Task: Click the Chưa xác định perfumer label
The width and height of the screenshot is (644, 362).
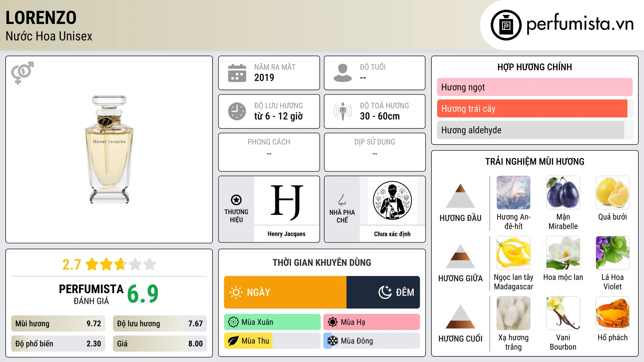Action: (392, 234)
